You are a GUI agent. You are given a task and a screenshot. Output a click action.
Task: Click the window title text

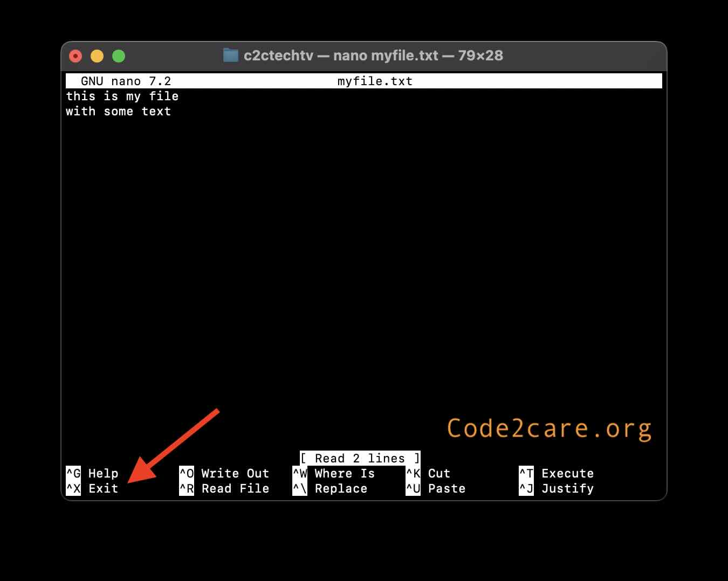click(373, 55)
